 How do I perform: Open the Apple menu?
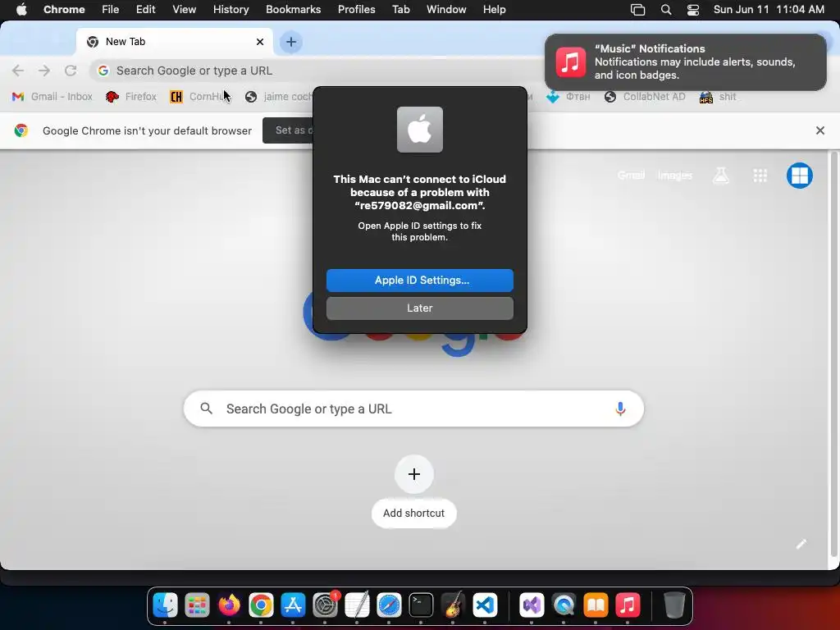pos(21,10)
